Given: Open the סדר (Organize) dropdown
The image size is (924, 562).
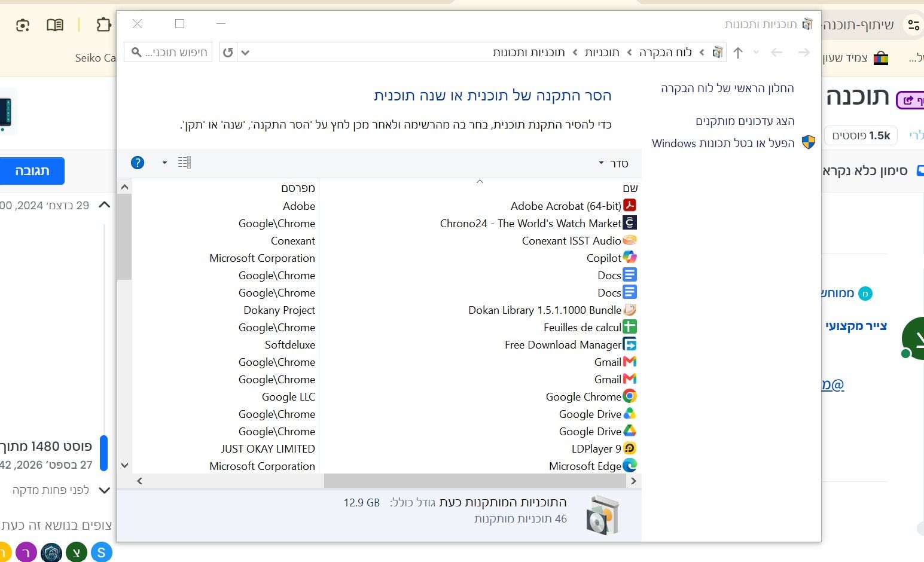Looking at the screenshot, I should click(614, 163).
